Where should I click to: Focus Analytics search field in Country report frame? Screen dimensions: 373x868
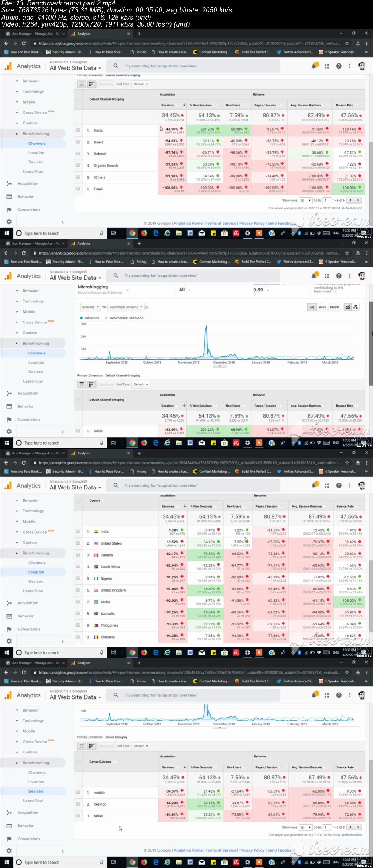[x=193, y=485]
